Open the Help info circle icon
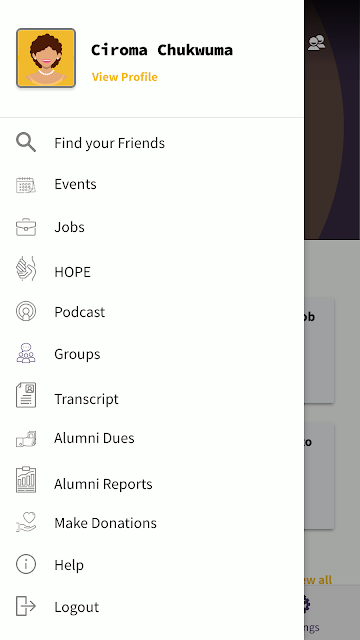The image size is (360, 640). 26,564
